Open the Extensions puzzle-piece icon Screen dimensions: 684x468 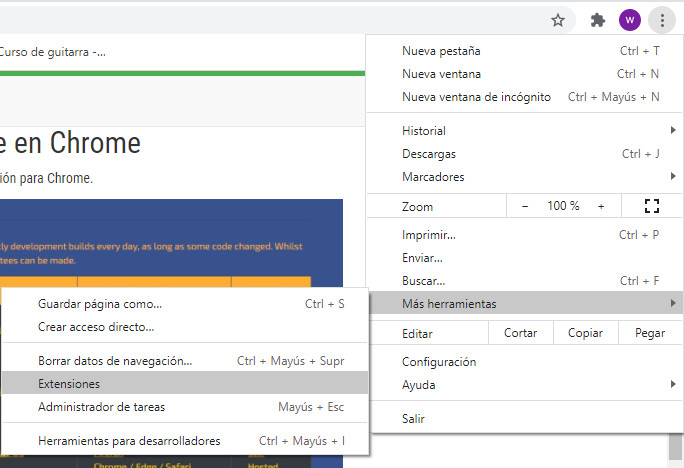[597, 20]
